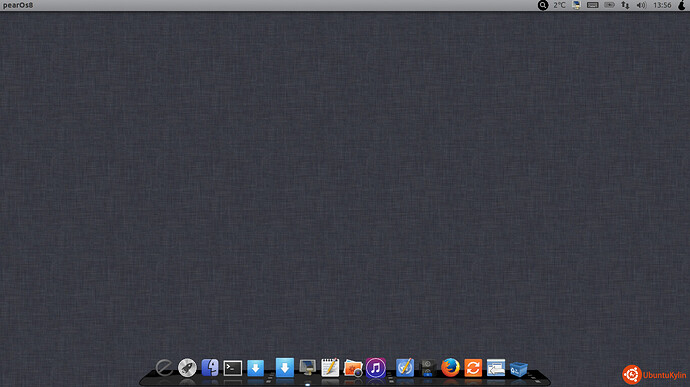Open the 13:56 clock menu
690x387 pixels.
pyautogui.click(x=662, y=5)
